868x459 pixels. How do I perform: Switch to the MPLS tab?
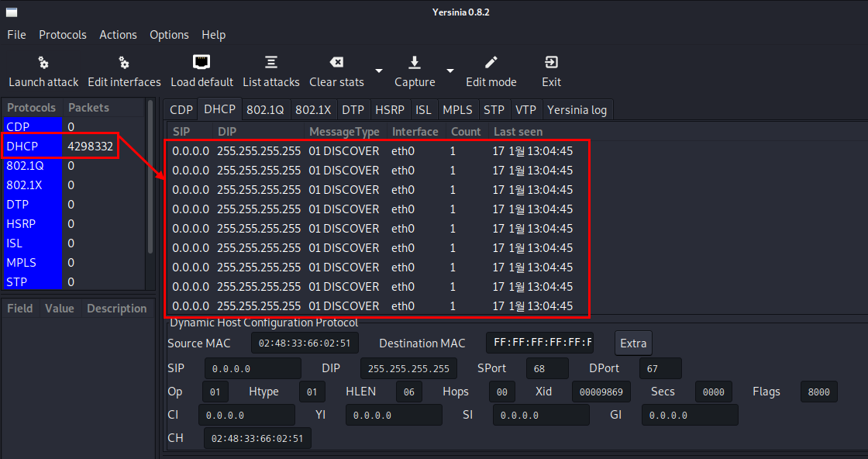coord(457,109)
